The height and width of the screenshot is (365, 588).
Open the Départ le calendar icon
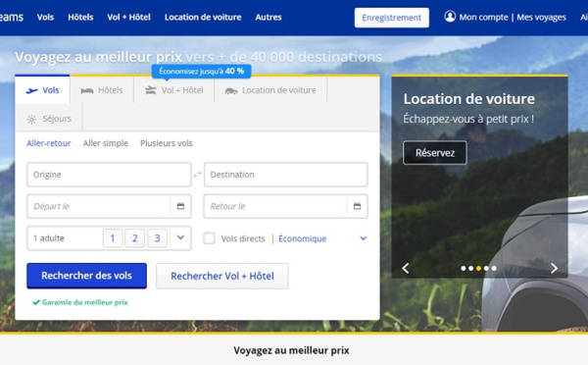[180, 206]
